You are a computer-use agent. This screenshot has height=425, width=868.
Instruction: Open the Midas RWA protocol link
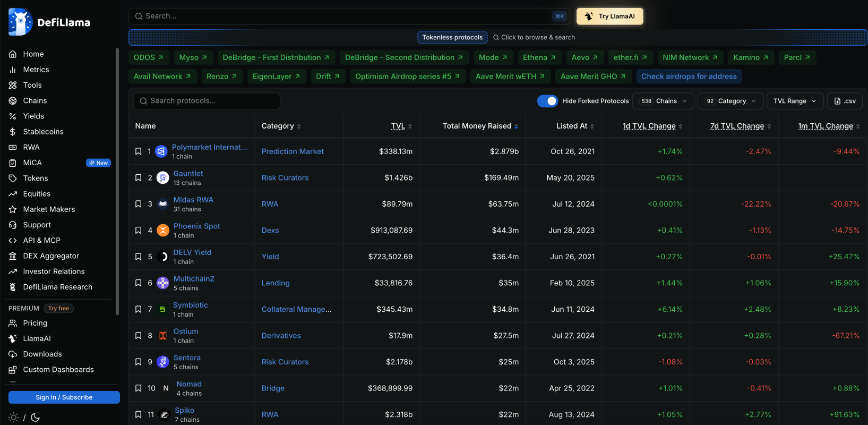point(193,200)
